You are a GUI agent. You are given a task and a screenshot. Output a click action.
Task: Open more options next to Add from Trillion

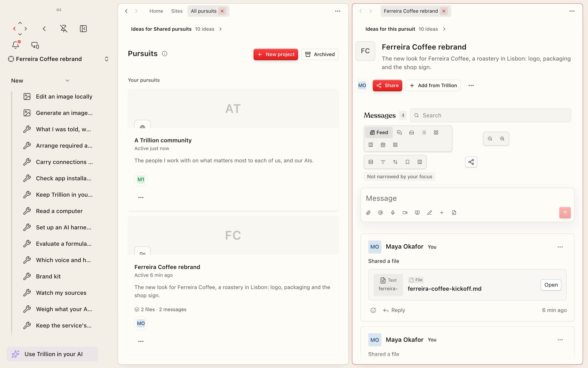(471, 86)
